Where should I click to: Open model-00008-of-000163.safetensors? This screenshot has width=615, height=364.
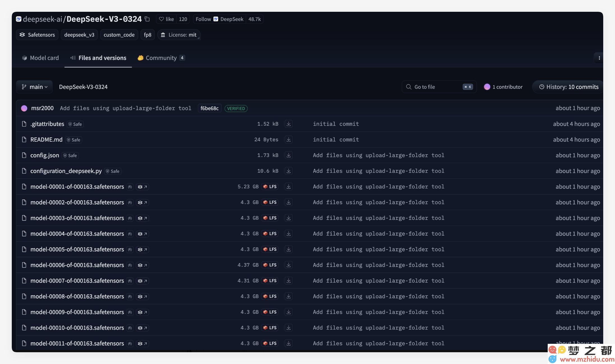click(77, 297)
